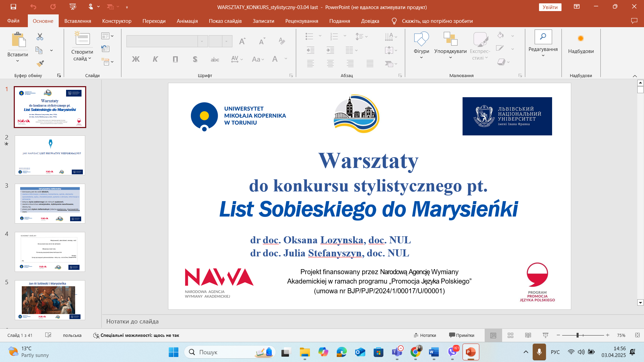Select the Format Painter brush icon
Viewport: 644px width, 362px height.
40,63
